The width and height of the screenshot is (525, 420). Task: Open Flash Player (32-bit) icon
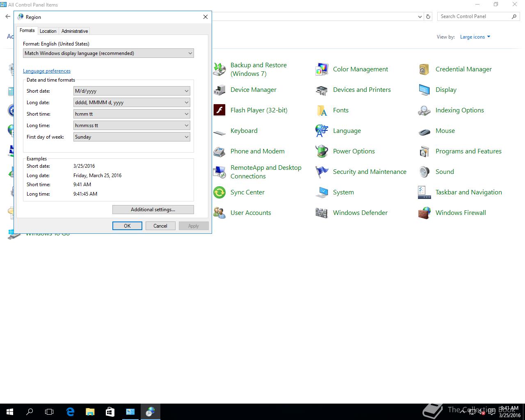pos(219,110)
